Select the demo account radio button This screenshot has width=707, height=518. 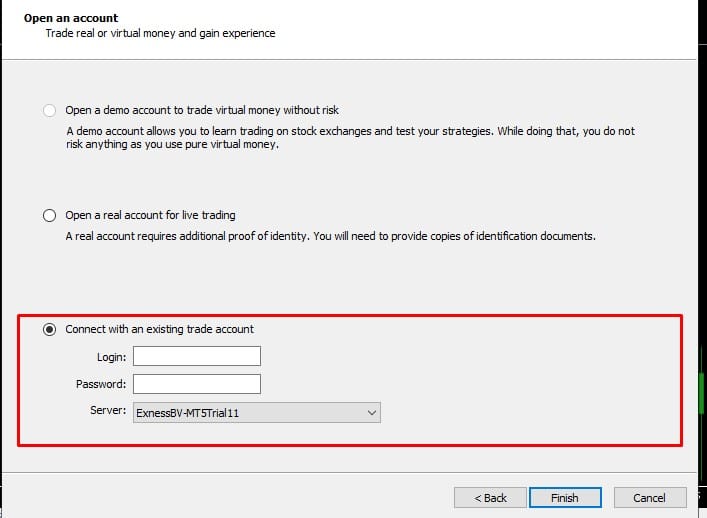click(50, 110)
